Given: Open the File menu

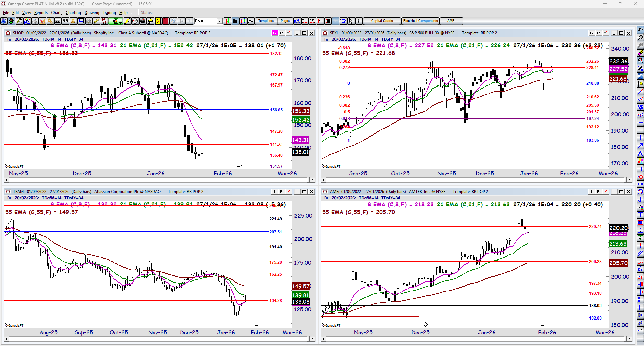Looking at the screenshot, I should [6, 13].
